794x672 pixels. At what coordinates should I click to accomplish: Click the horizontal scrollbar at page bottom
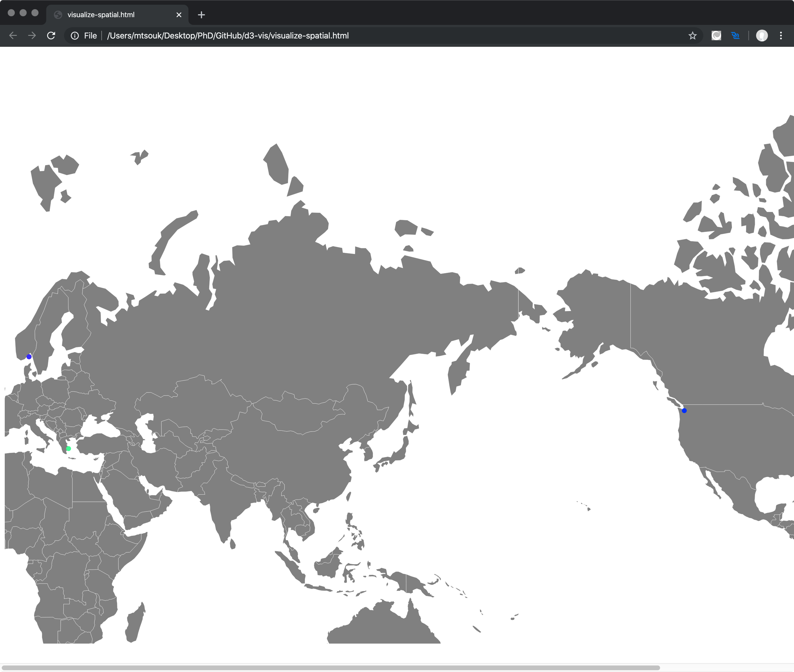(331, 668)
